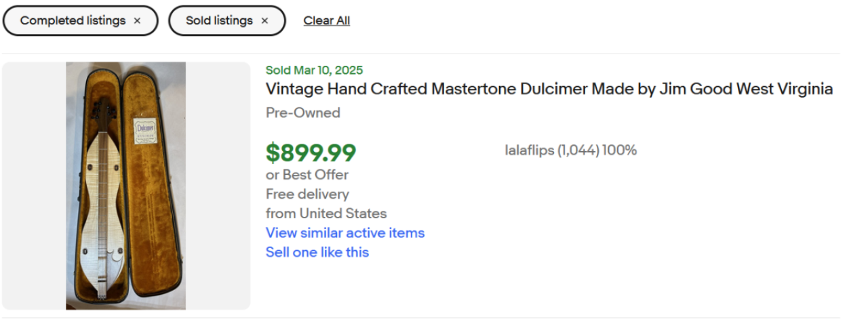Click the Sold Mar 10, 2025 date label
This screenshot has width=868, height=326.
[314, 70]
